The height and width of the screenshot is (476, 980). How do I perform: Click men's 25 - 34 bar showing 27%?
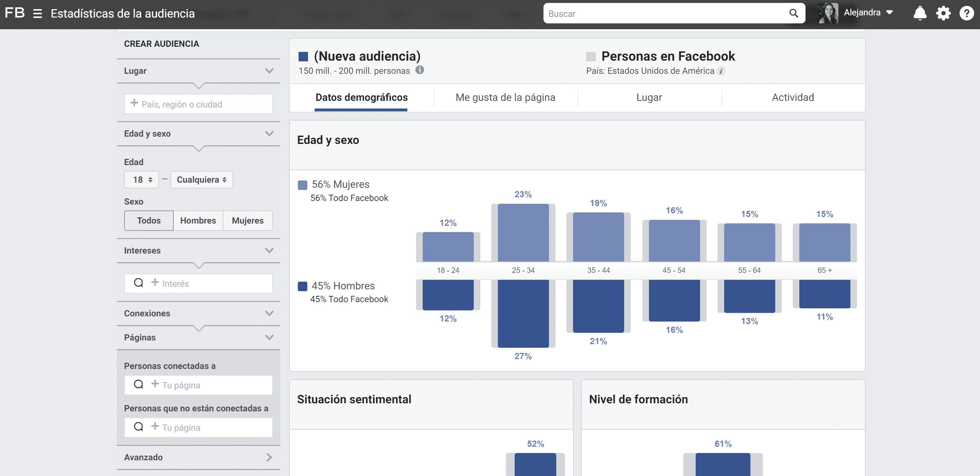523,313
